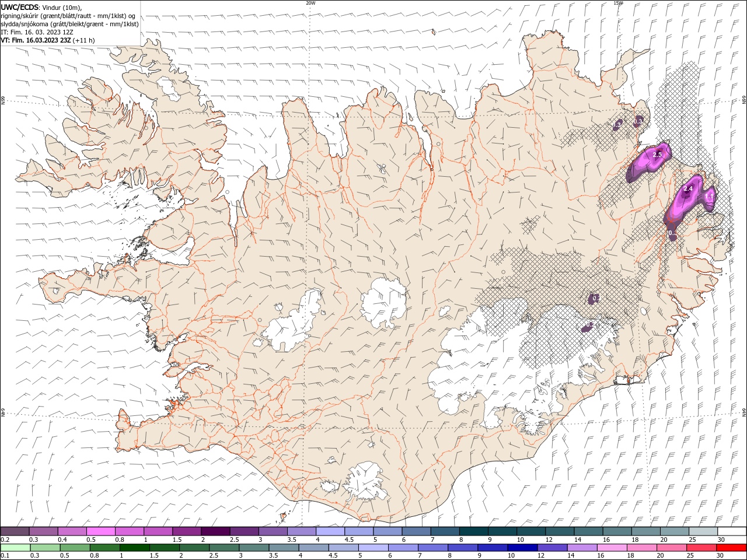Pick the darkest green lower swatch starting at 1
Screen dimensions: 747x560
point(134,548)
